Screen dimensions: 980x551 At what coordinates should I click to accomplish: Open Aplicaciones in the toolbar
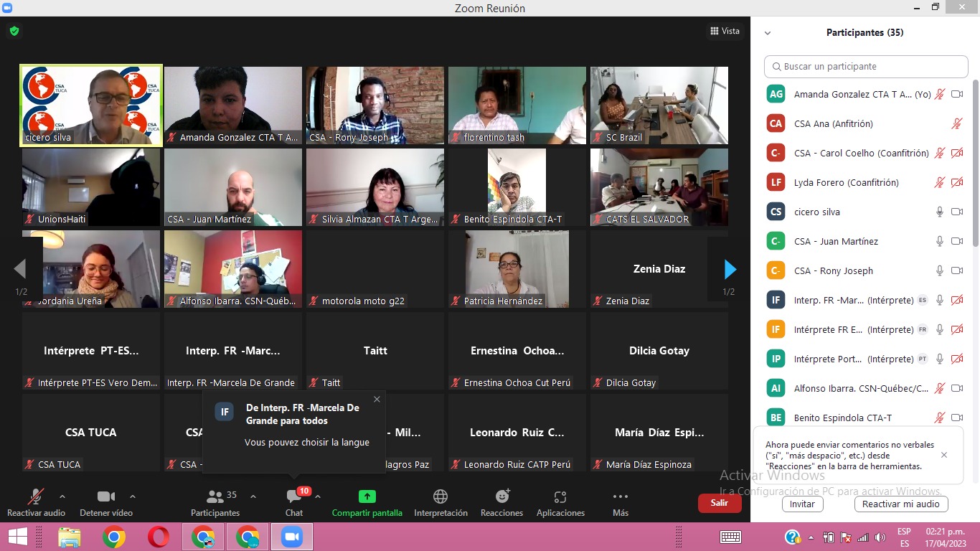[560, 497]
